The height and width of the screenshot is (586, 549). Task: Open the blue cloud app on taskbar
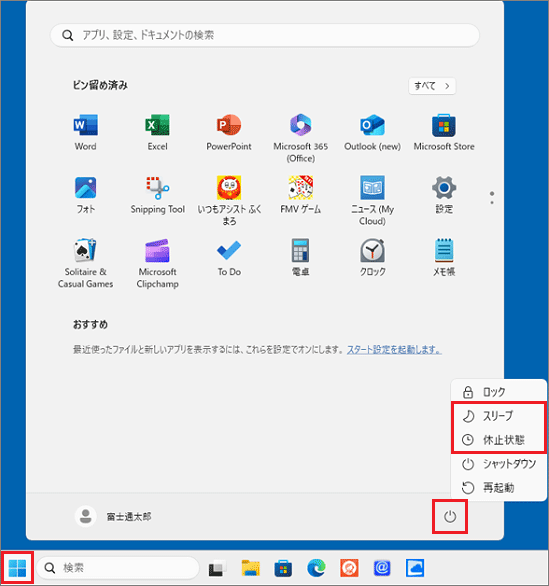pos(415,568)
